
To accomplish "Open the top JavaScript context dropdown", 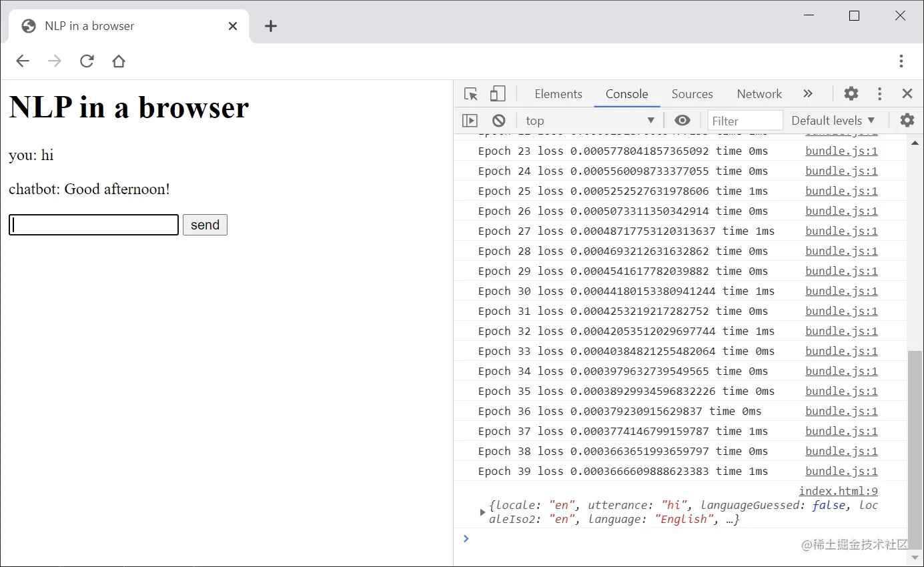I will (590, 121).
